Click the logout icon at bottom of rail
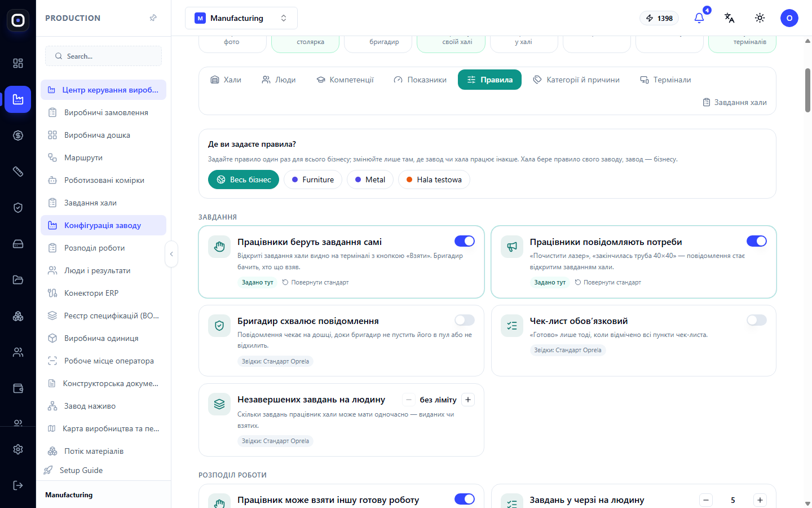The width and height of the screenshot is (812, 508). pyautogui.click(x=18, y=485)
